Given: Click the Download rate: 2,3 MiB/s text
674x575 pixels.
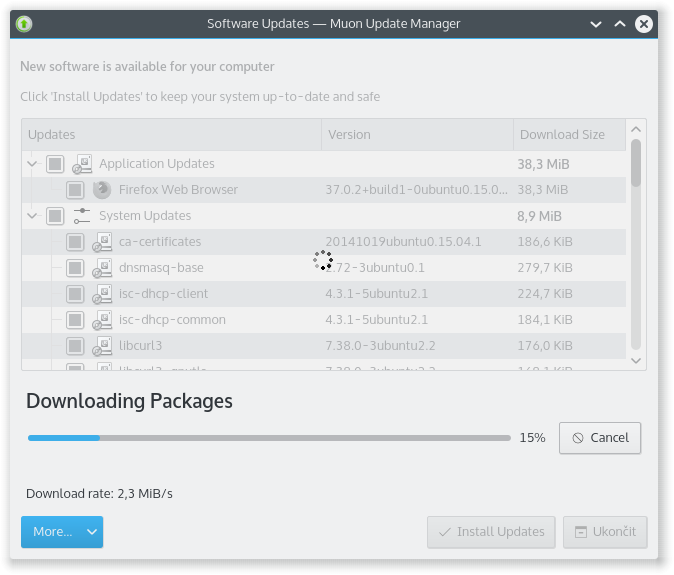Looking at the screenshot, I should click(x=99, y=494).
